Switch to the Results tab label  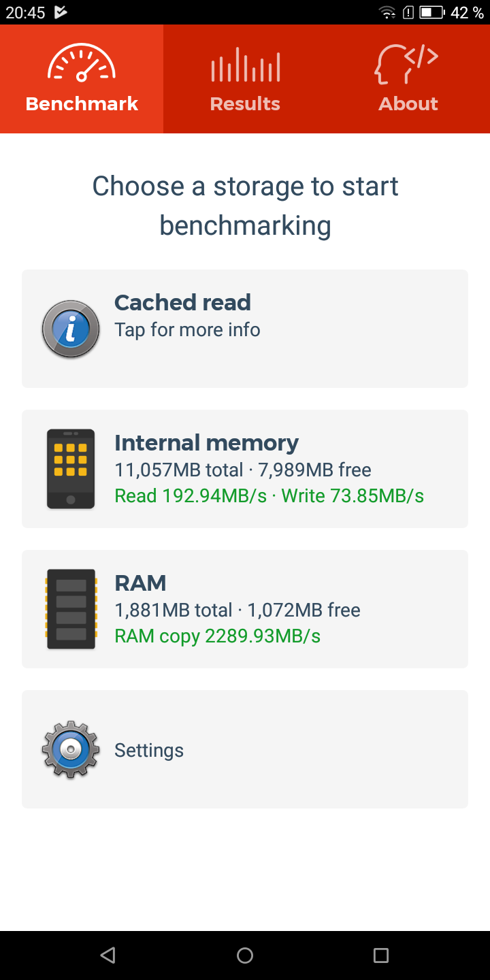tap(245, 103)
